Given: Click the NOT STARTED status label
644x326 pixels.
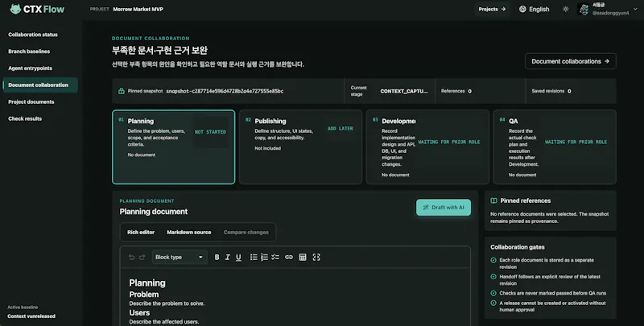Looking at the screenshot, I should [x=210, y=132].
